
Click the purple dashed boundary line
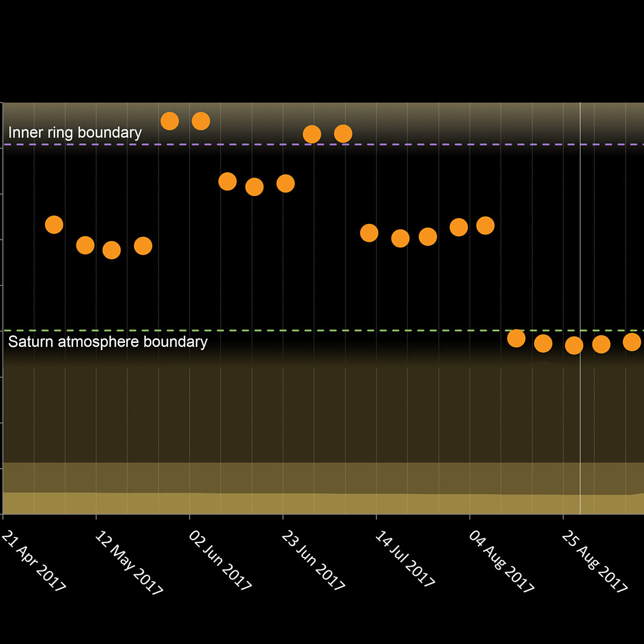(x=429, y=144)
